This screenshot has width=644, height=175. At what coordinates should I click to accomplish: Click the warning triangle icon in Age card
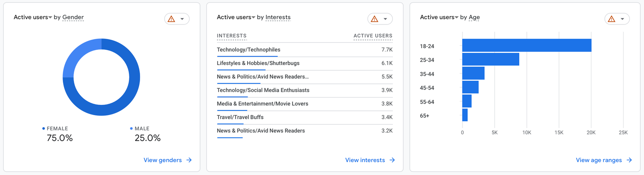click(x=611, y=19)
